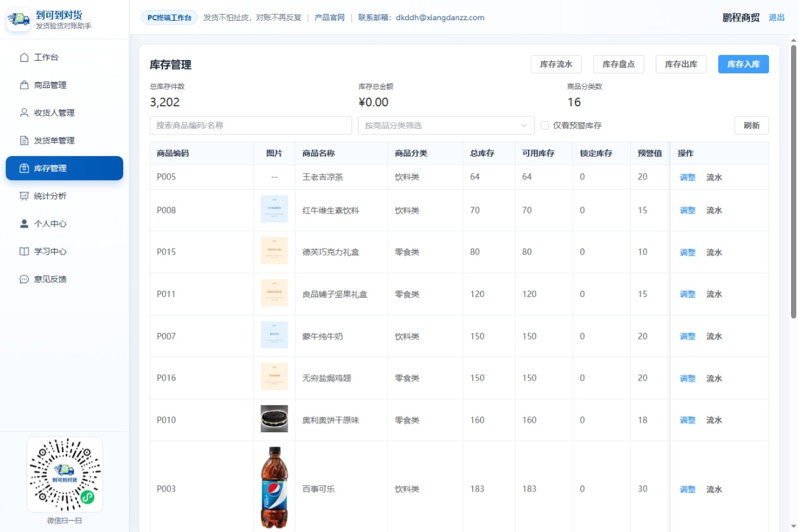Image resolution: width=798 pixels, height=532 pixels.
Task: Click 流水 for 奥利奥饼干原味 row
Action: (x=714, y=420)
